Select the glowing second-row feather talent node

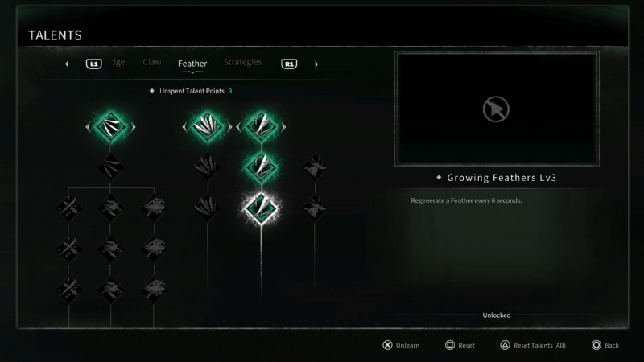pos(261,167)
